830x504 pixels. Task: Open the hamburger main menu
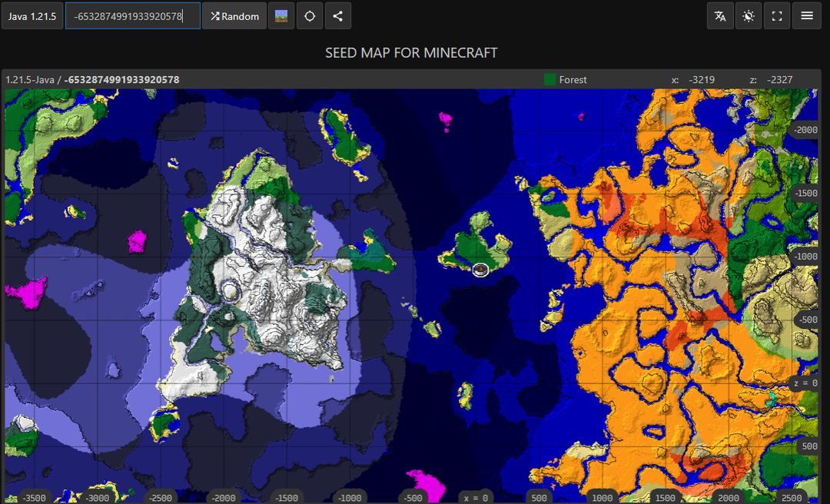(x=807, y=16)
